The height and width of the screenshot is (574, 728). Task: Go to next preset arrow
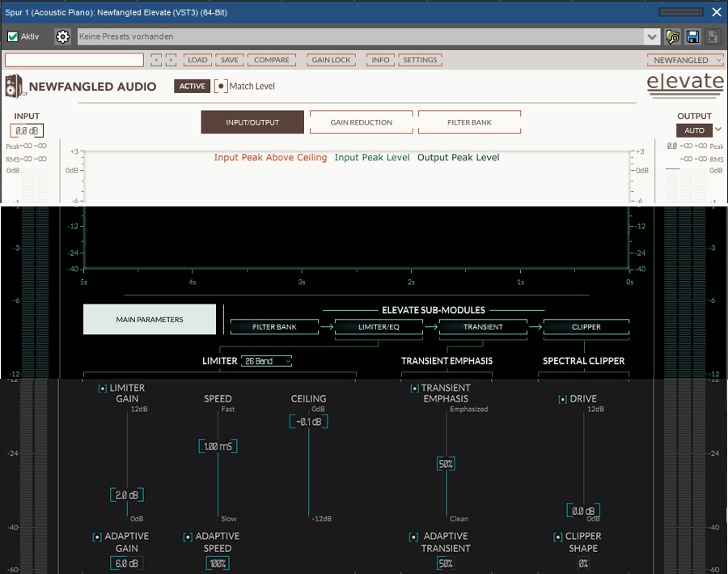[171, 60]
